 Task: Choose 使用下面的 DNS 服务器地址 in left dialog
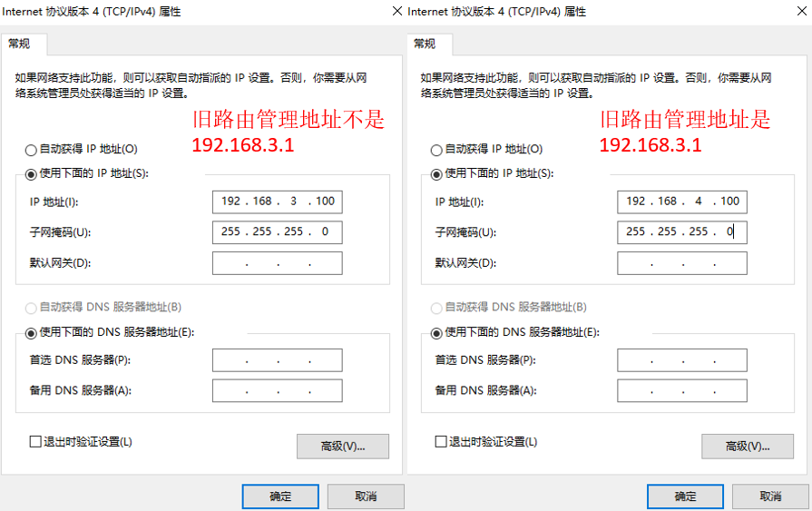tap(32, 333)
